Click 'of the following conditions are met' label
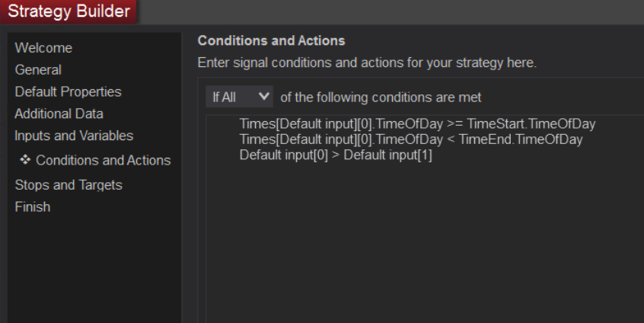 (x=381, y=98)
